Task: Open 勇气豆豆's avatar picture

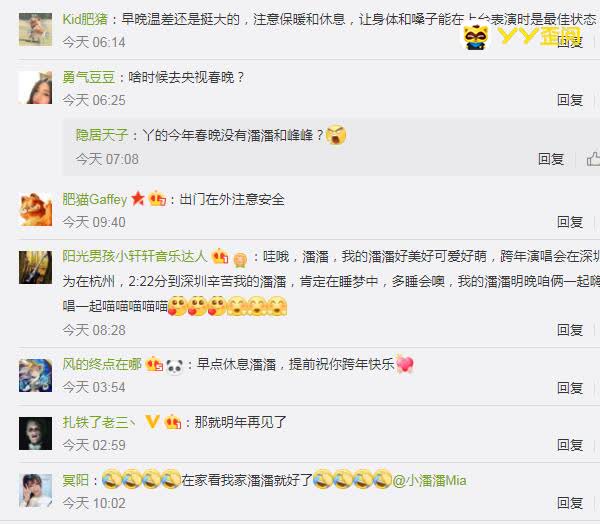Action: pos(36,87)
